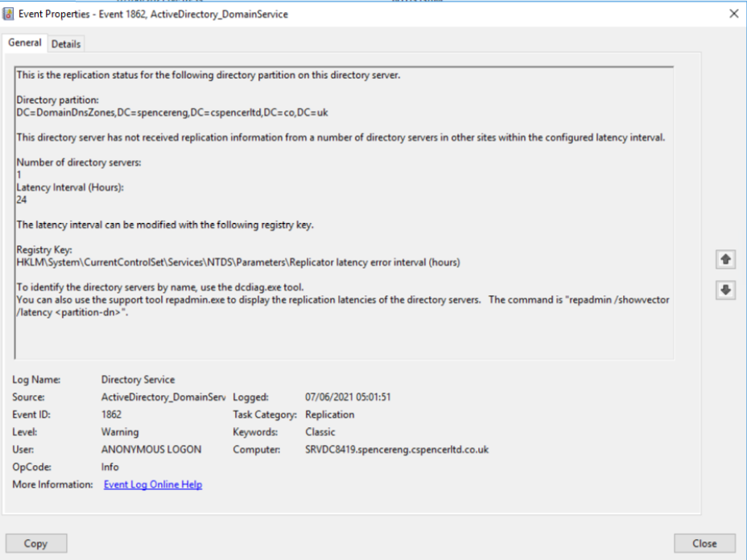Screen dimensions: 747x560
Task: Show the next event with the down arrow
Action: 725,290
